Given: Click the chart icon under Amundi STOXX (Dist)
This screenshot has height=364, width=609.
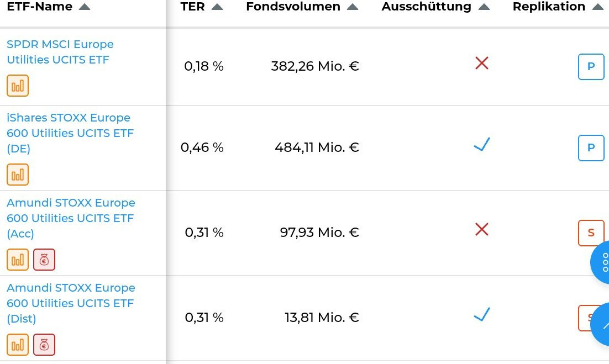Looking at the screenshot, I should click(x=18, y=345).
